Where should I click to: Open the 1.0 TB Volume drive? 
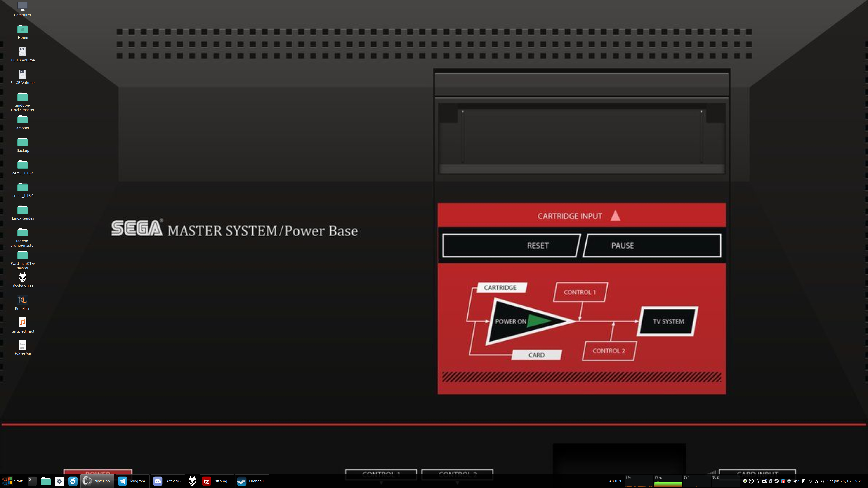23,54
